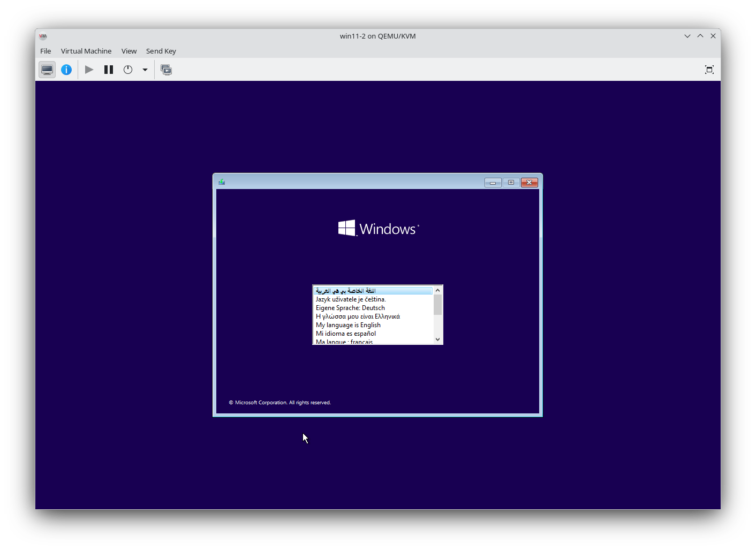
Task: Choose 'Mi idioma es español'
Action: coord(373,334)
